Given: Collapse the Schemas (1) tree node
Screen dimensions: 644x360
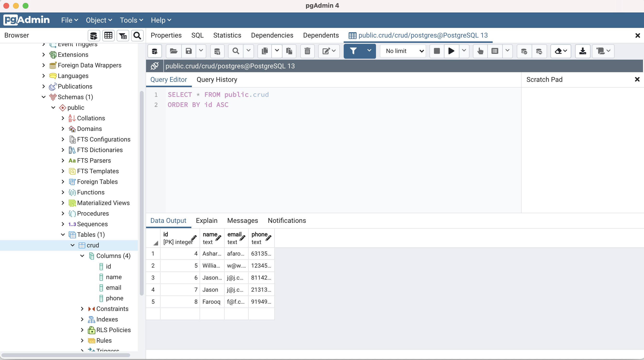Looking at the screenshot, I should pyautogui.click(x=43, y=97).
